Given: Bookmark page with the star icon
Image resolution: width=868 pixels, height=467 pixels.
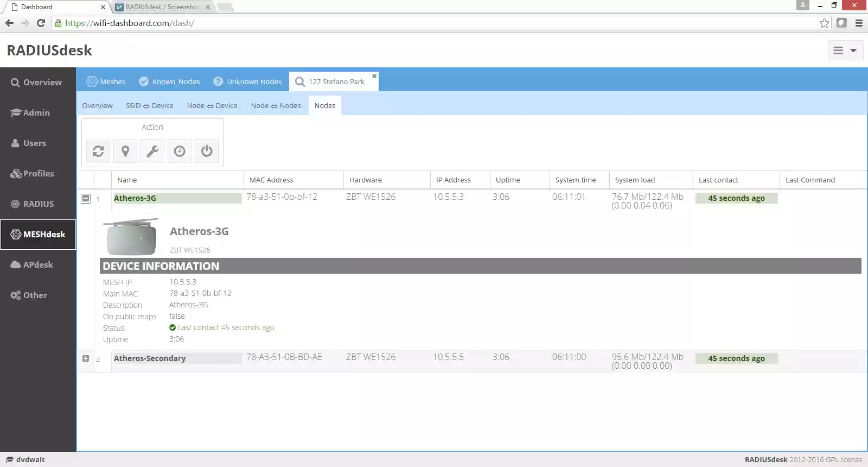Looking at the screenshot, I should 824,23.
